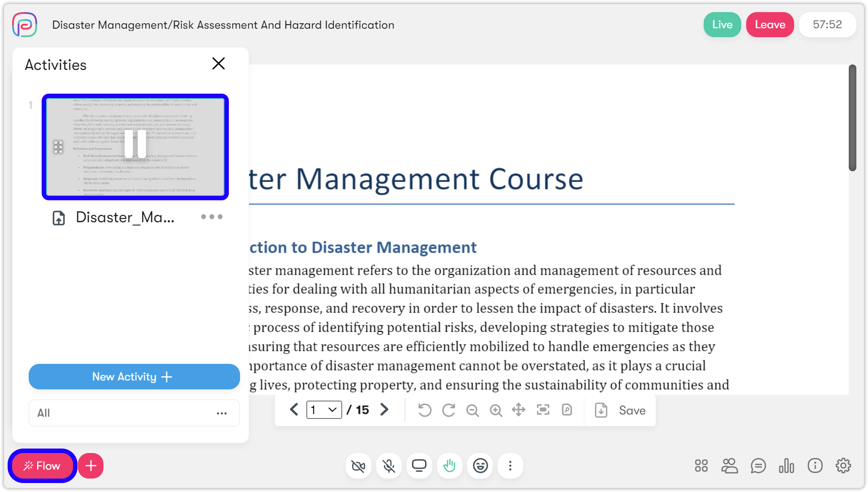
Task: Click the app logo
Action: (x=25, y=25)
